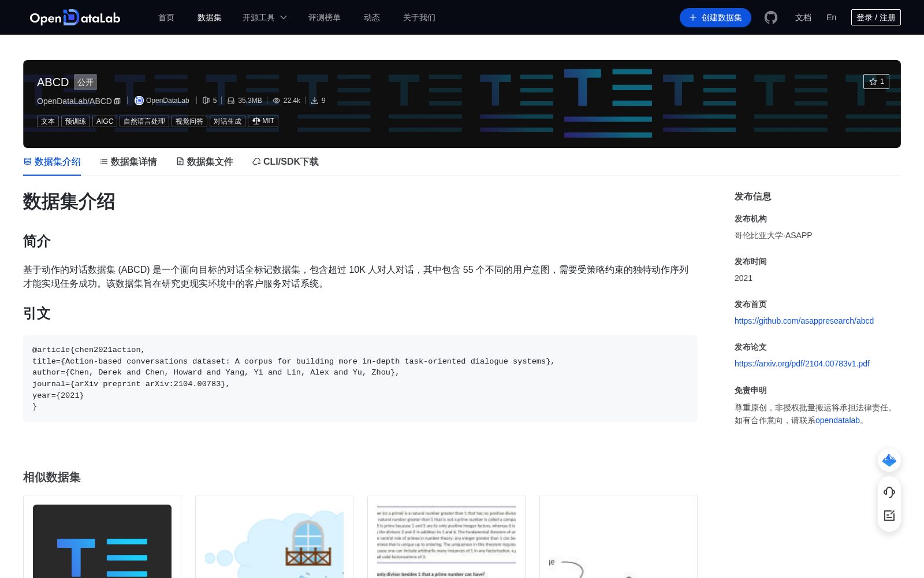This screenshot has width=924, height=578.
Task: Select the 数据集介绍 tab
Action: point(52,162)
